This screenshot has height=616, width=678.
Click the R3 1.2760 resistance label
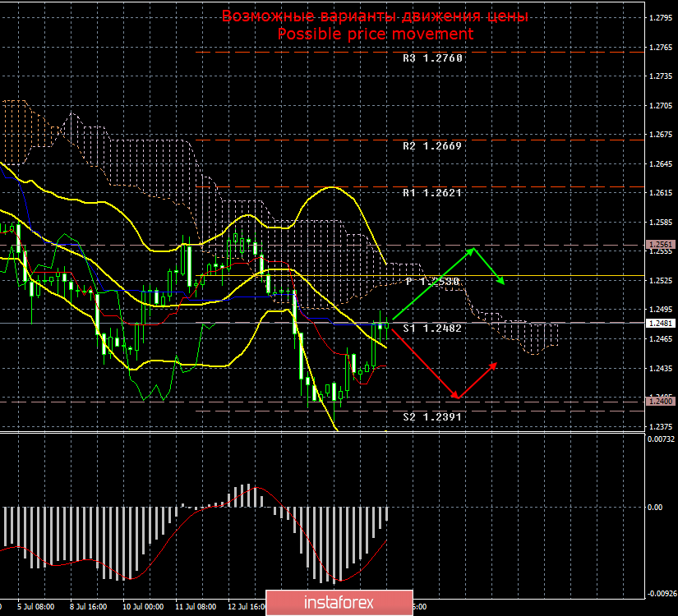pos(432,58)
